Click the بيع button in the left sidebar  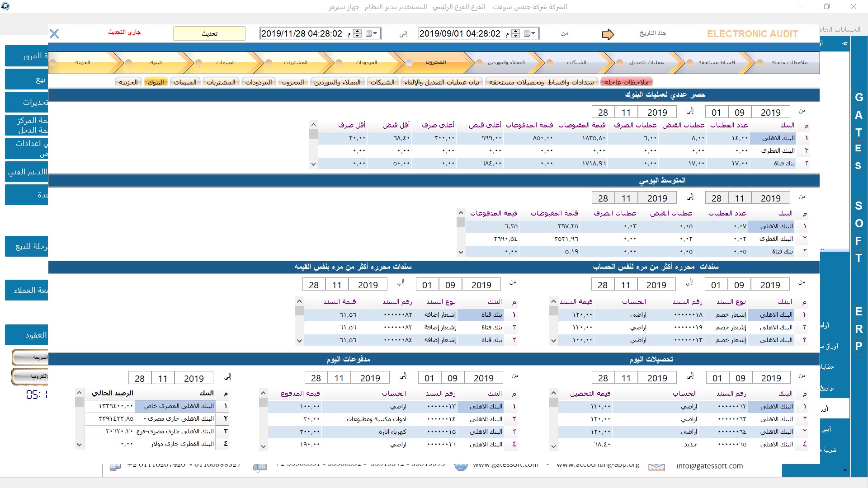pyautogui.click(x=26, y=80)
